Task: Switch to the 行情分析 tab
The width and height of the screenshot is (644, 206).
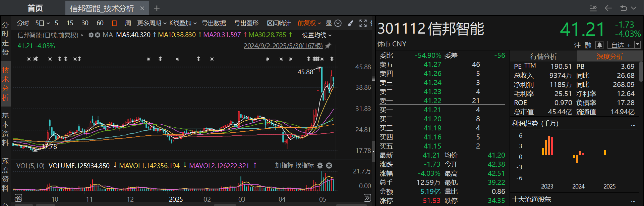Action: click(x=543, y=56)
